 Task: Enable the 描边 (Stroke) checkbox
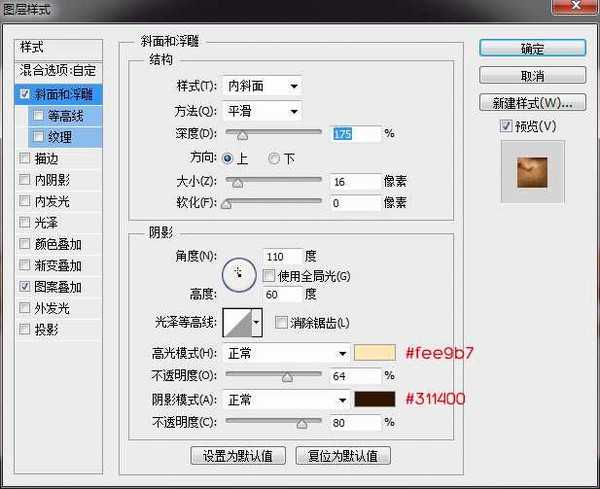24,158
